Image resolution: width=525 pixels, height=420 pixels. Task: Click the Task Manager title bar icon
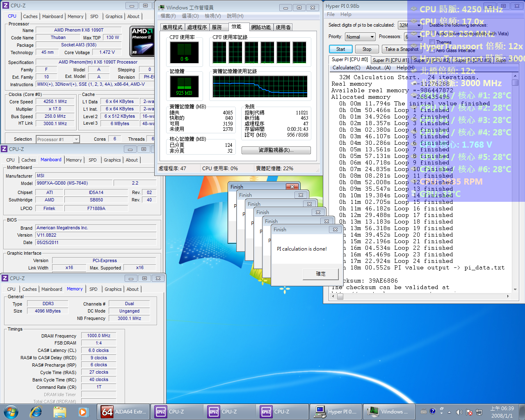(x=162, y=7)
